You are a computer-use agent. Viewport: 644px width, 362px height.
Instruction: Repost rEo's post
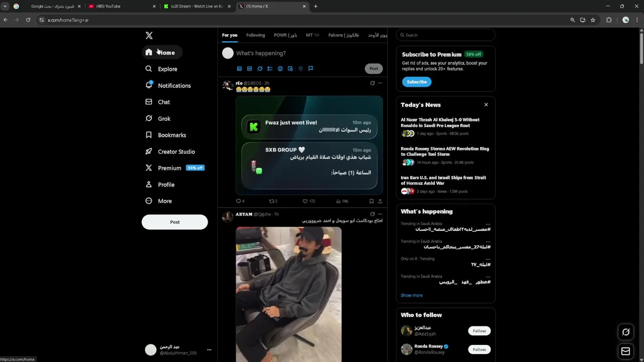273,201
